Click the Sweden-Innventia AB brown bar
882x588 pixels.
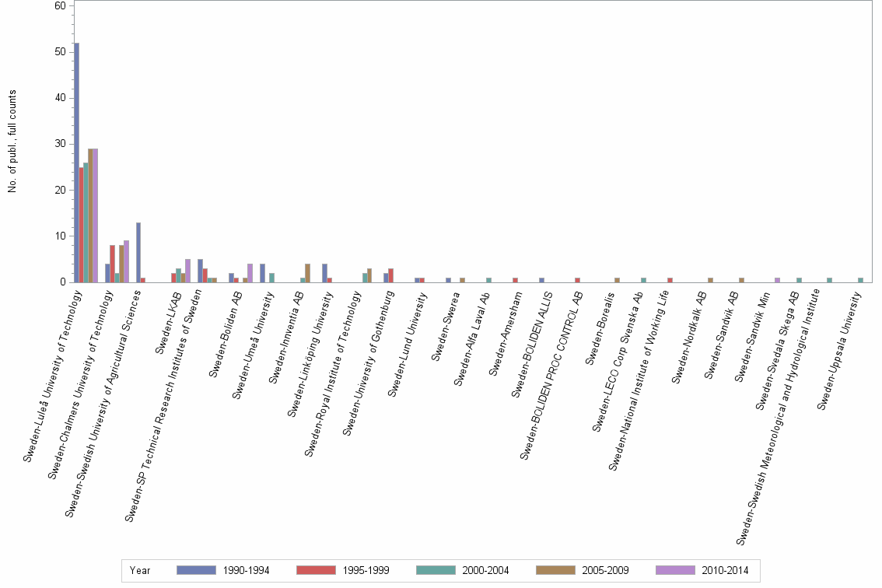308,273
